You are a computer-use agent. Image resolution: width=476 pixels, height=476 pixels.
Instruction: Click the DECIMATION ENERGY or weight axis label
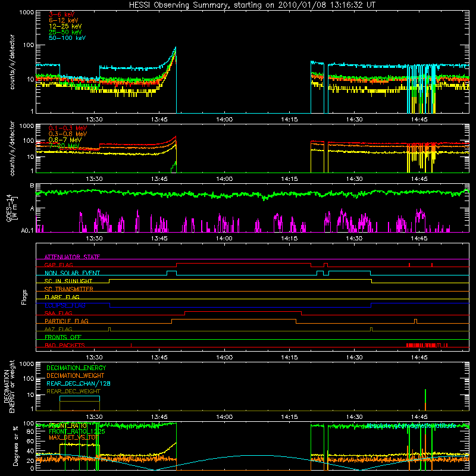(x=9, y=386)
